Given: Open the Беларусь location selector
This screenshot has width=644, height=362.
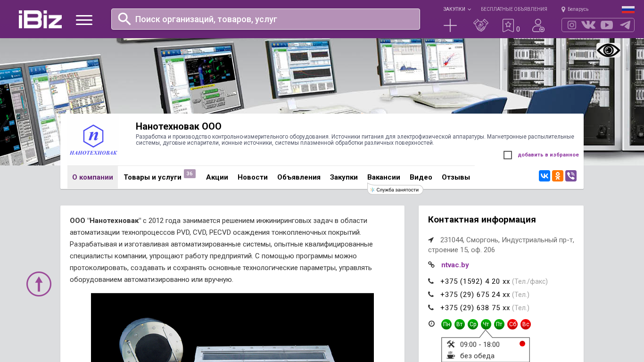Looking at the screenshot, I should click(575, 9).
